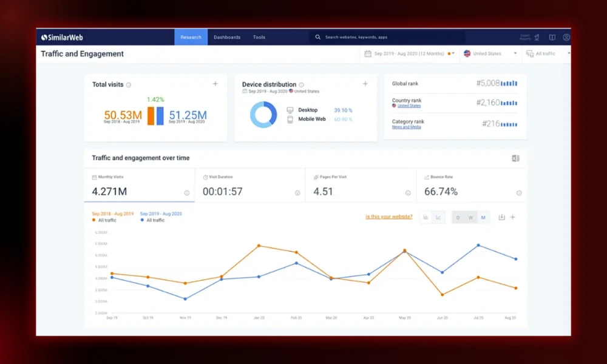Select the Visit Duration metric tab

pos(250,185)
